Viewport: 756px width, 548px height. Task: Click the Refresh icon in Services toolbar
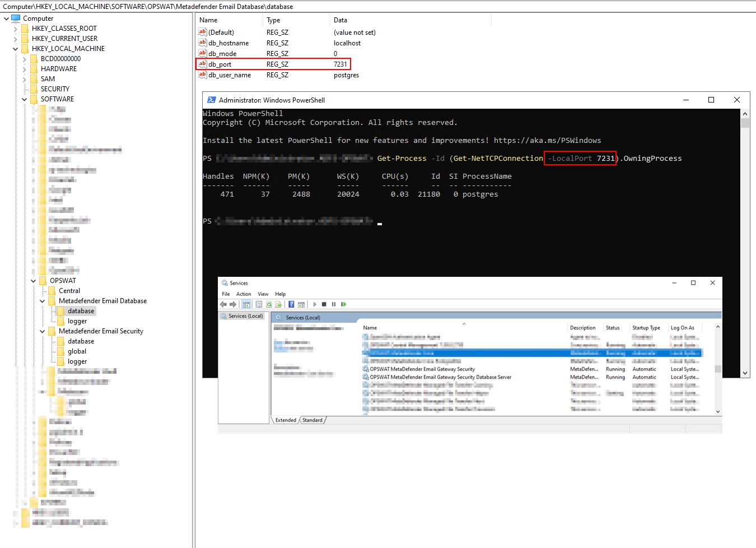269,304
